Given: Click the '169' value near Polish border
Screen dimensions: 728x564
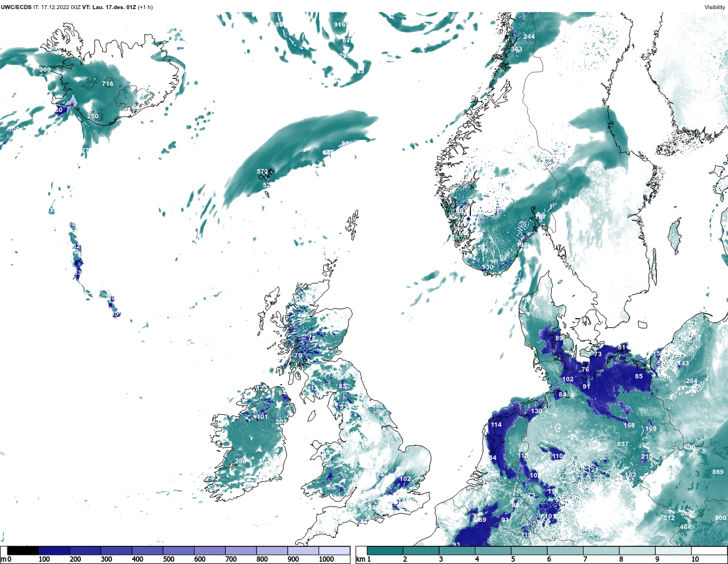Looking at the screenshot, I should click(x=651, y=429).
